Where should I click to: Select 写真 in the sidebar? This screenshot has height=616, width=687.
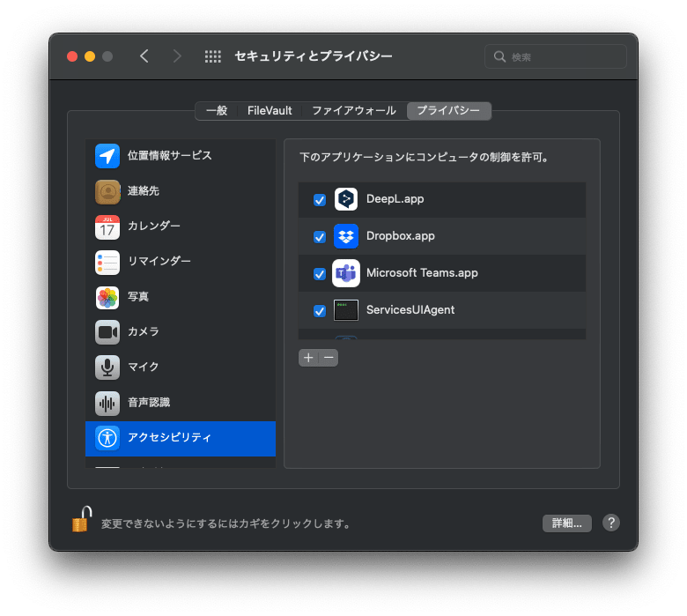(181, 298)
